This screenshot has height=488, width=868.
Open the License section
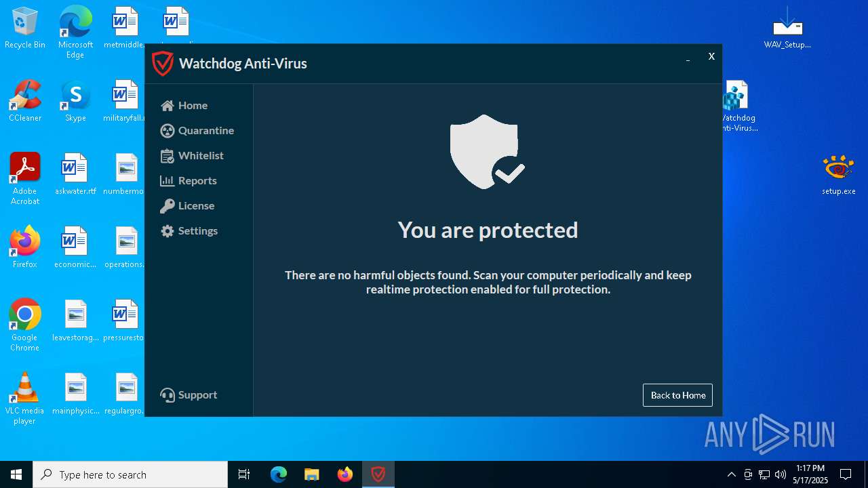(187, 206)
